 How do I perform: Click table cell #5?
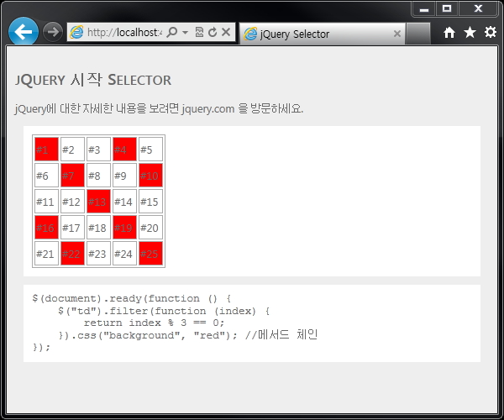[x=150, y=150]
